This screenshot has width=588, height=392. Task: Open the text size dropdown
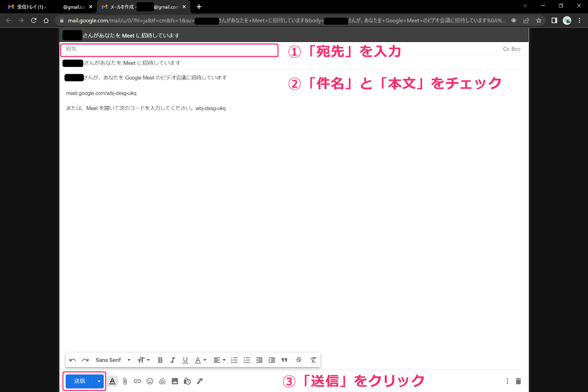[x=144, y=360]
